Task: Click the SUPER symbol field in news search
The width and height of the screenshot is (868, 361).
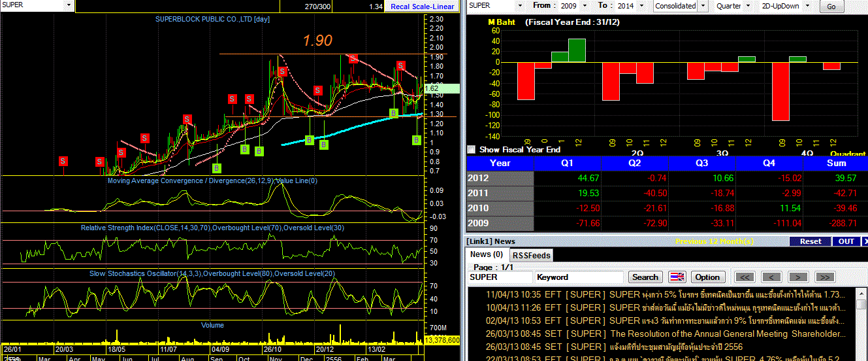Action: [500, 277]
